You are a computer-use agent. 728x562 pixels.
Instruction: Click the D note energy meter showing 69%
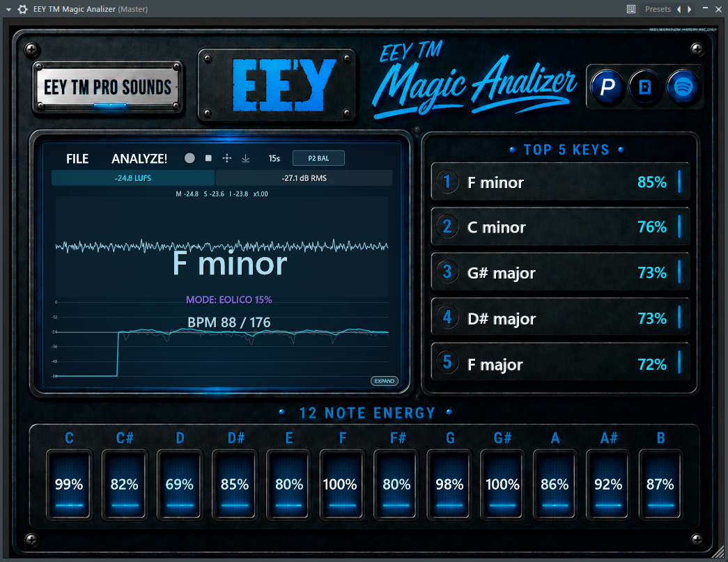[x=179, y=483]
